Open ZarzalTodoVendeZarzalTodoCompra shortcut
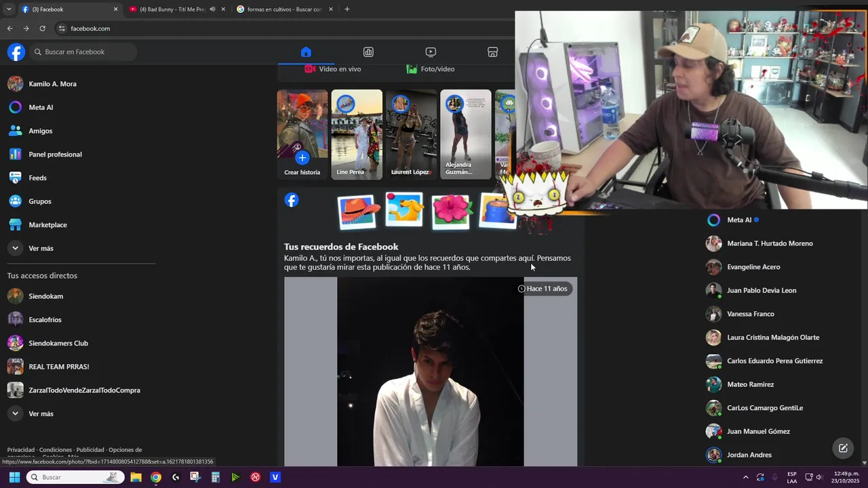Viewport: 868px width, 488px height. pyautogui.click(x=84, y=390)
